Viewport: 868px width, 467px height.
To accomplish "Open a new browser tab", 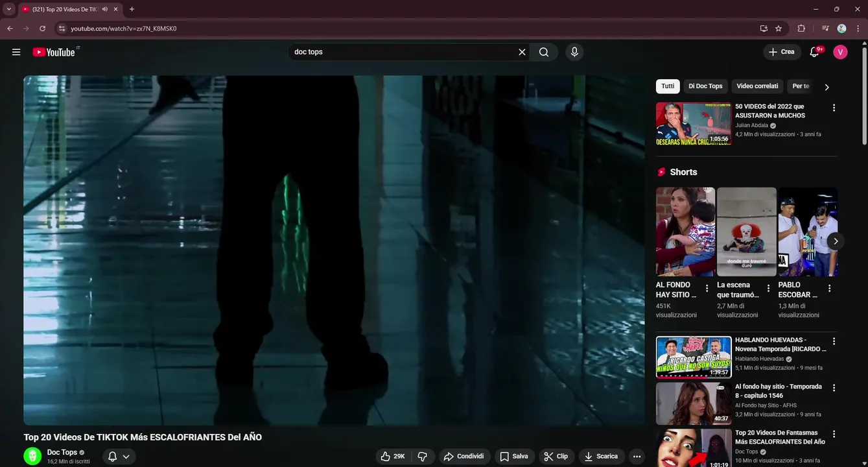I will [x=132, y=9].
